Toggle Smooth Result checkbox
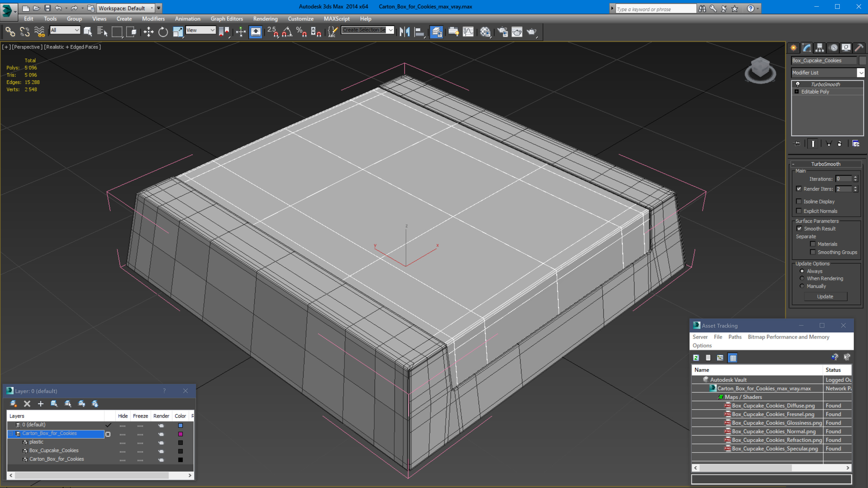 (799, 228)
